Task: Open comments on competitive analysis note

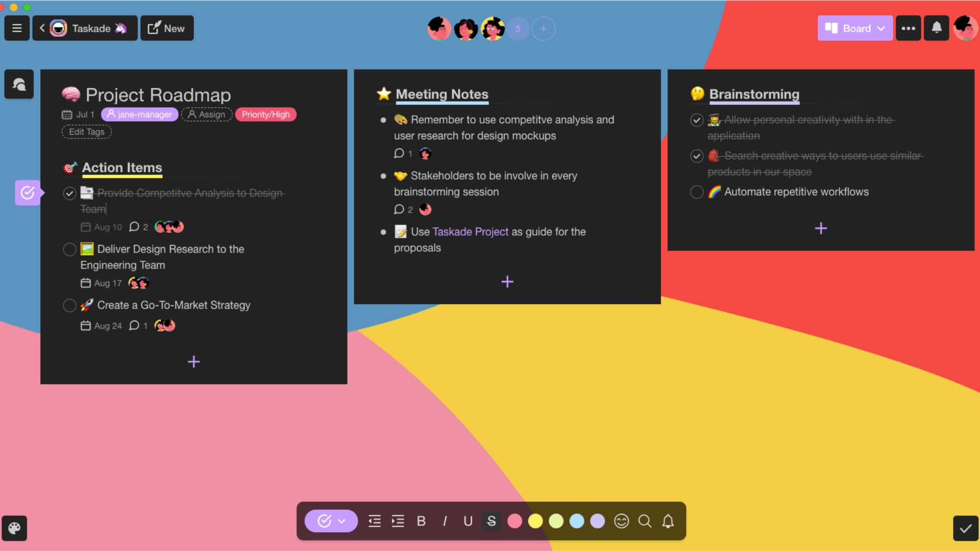Action: tap(403, 153)
